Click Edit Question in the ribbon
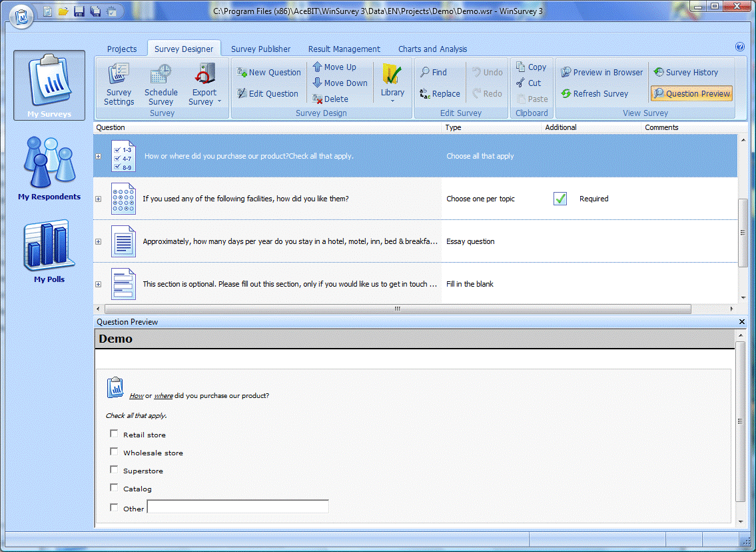This screenshot has width=756, height=552. click(268, 93)
